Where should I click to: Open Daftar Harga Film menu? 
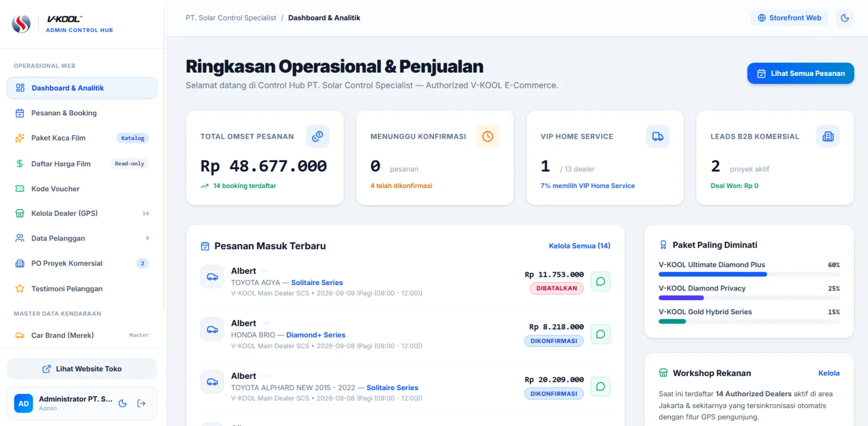[82, 164]
